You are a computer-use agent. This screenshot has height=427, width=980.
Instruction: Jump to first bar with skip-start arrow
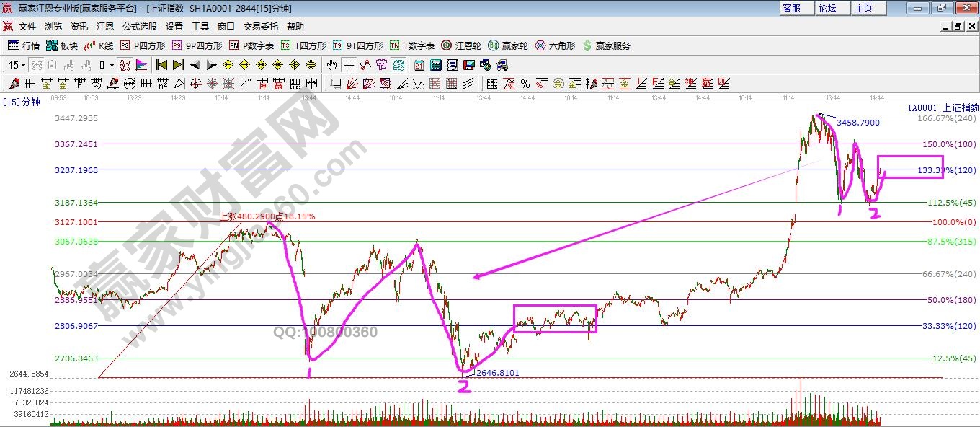click(x=162, y=65)
